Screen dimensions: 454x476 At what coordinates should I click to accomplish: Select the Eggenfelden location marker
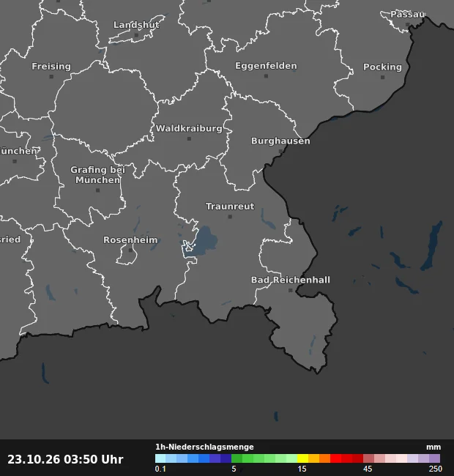pos(266,76)
